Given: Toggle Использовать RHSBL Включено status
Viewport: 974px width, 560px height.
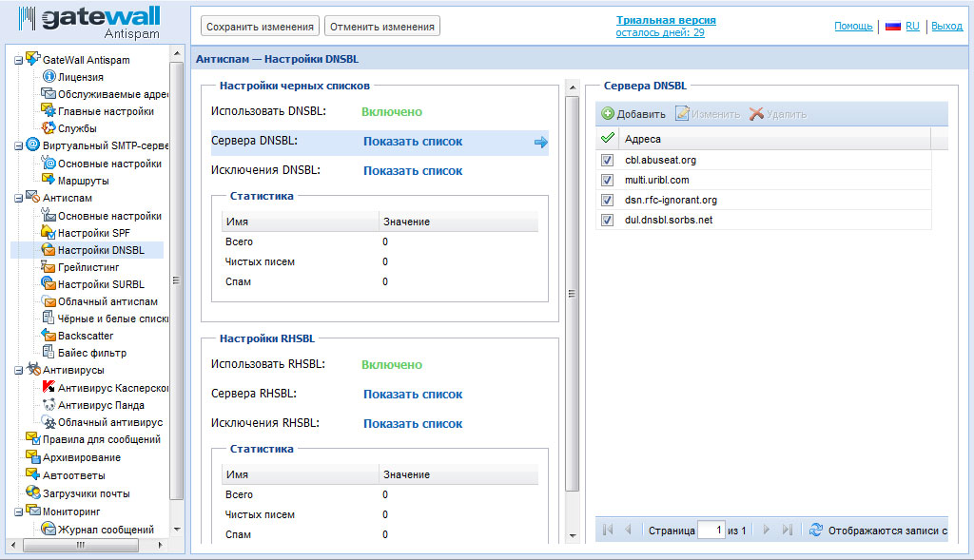Looking at the screenshot, I should pos(392,365).
